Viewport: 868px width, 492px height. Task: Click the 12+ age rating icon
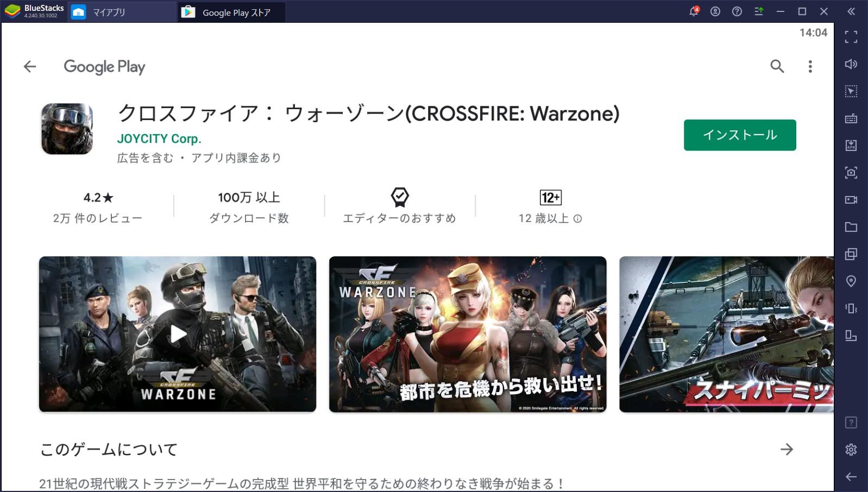click(550, 197)
